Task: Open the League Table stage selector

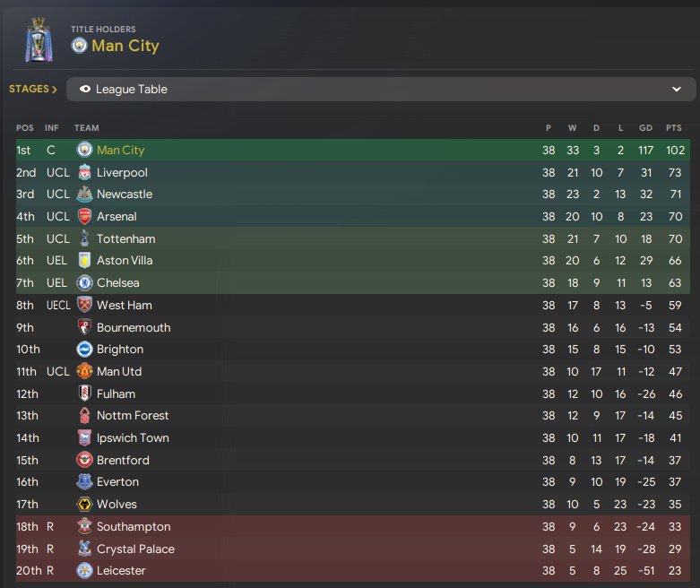Action: 381,90
